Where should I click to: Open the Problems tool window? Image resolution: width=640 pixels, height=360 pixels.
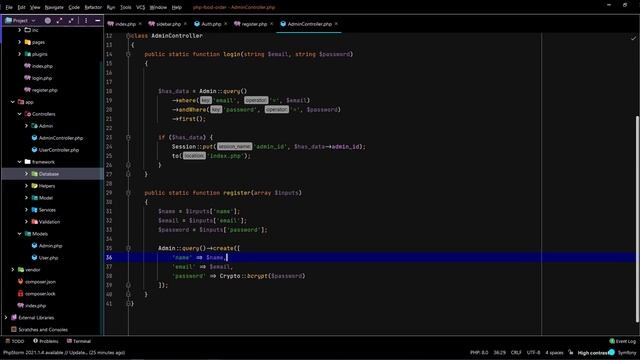(46, 341)
